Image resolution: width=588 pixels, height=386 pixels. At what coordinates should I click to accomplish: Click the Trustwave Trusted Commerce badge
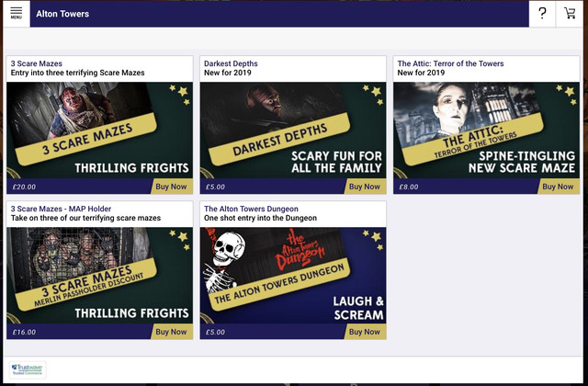[x=28, y=369]
